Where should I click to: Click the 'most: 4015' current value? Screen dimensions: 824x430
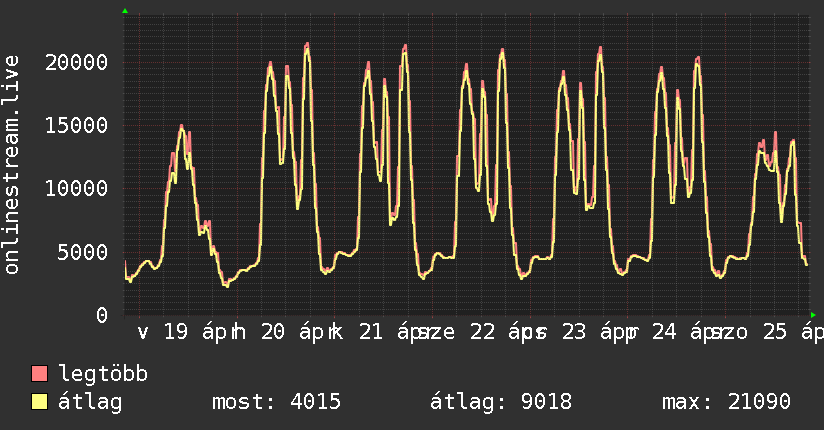[277, 402]
